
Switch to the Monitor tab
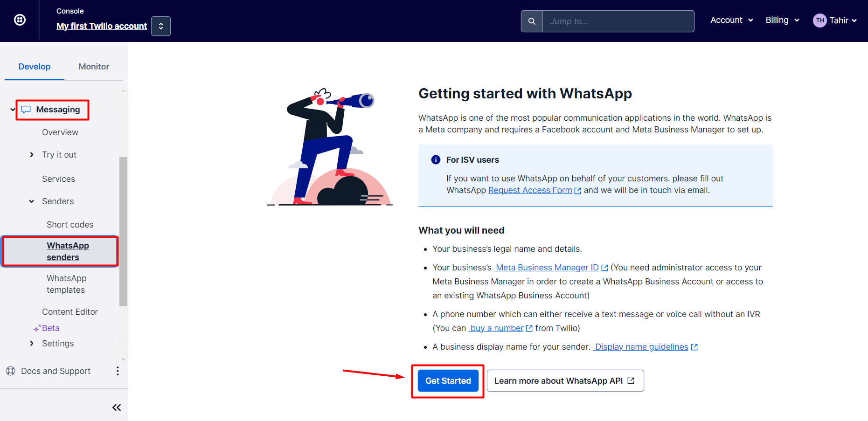94,67
